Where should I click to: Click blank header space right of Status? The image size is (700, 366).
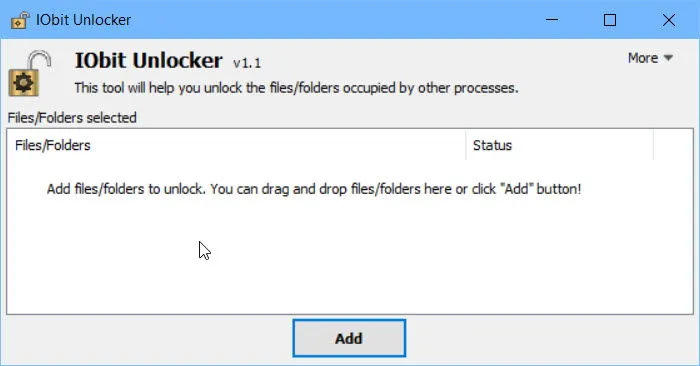click(673, 145)
